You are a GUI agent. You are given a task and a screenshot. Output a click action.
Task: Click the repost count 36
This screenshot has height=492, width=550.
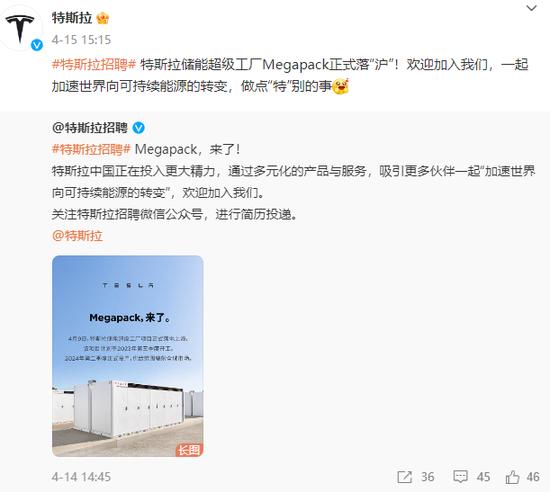point(428,477)
